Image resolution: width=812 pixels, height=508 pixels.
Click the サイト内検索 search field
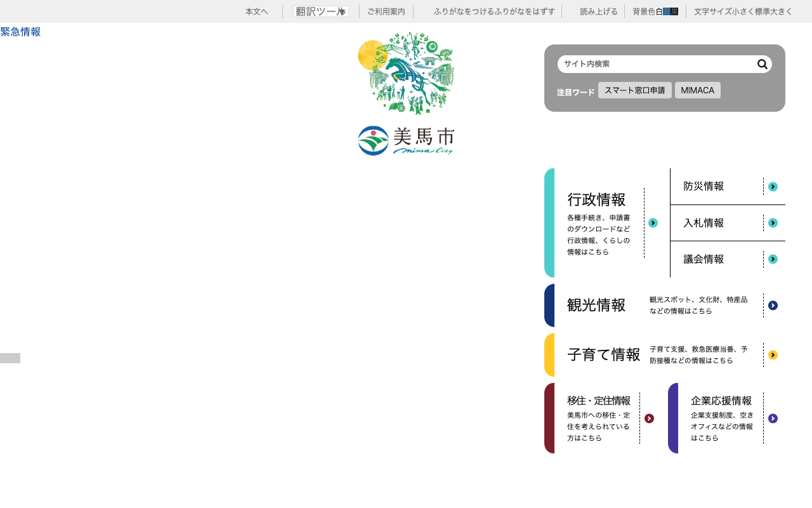point(657,64)
